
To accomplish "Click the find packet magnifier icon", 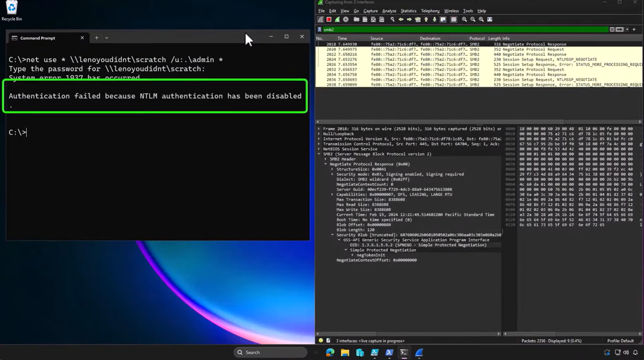I will (x=392, y=19).
